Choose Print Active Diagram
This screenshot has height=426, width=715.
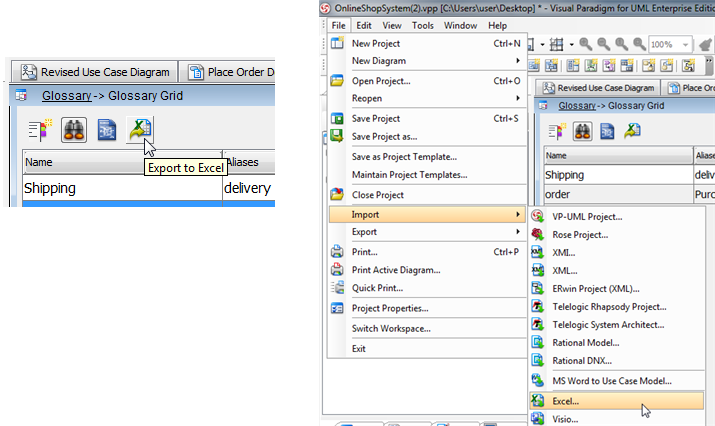[427, 270]
